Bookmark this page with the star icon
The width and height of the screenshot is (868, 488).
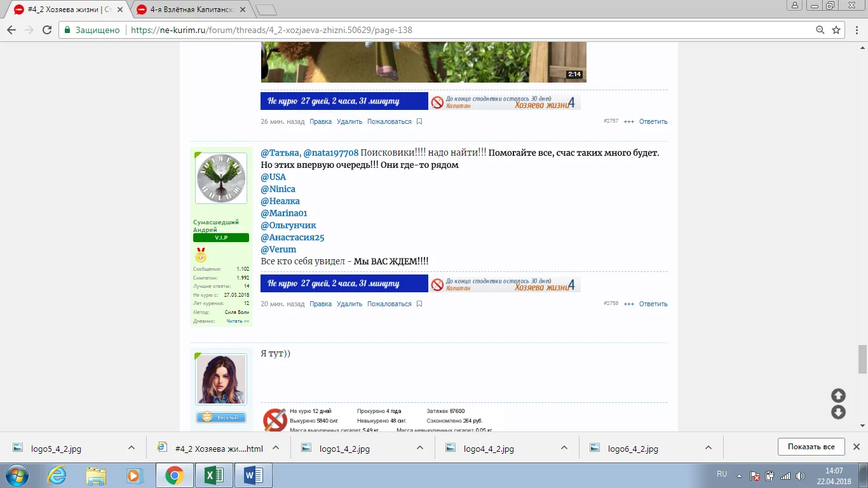[836, 30]
